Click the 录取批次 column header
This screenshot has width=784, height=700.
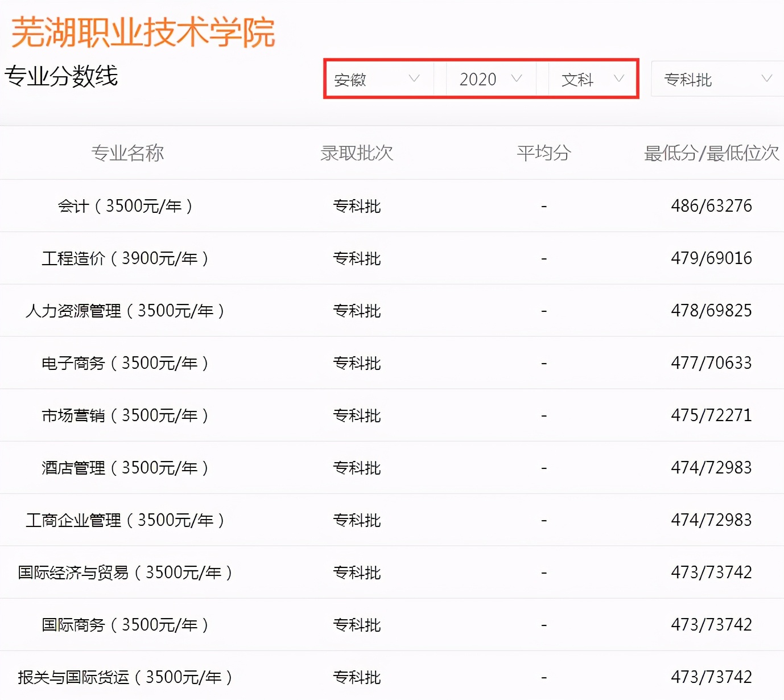357,153
